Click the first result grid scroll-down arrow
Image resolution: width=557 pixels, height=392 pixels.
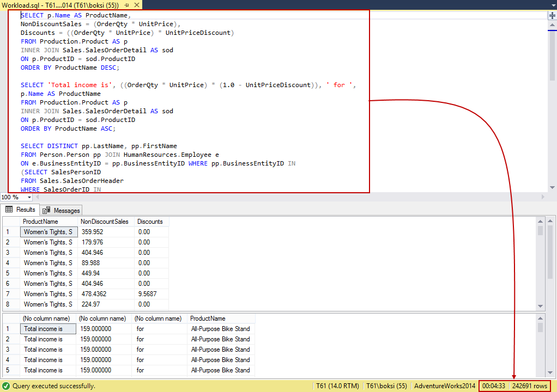(540, 306)
